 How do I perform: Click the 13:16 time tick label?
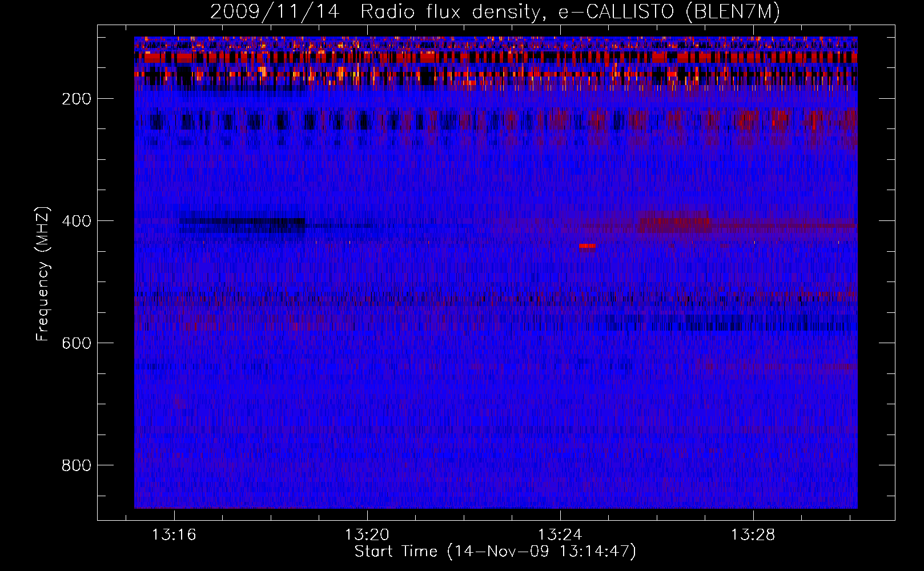[174, 534]
